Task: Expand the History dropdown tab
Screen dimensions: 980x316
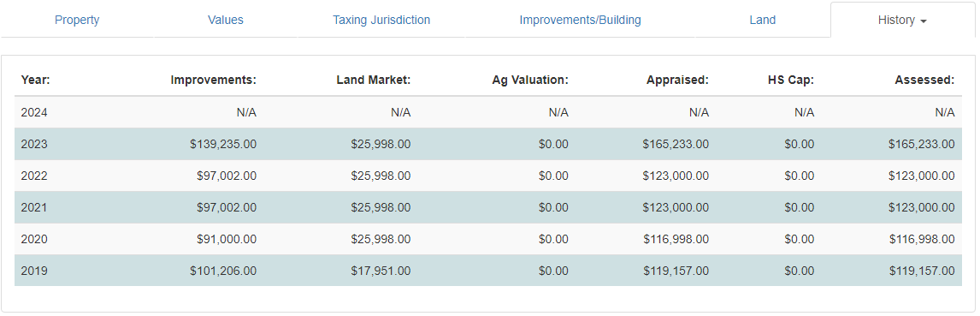Action: (902, 20)
